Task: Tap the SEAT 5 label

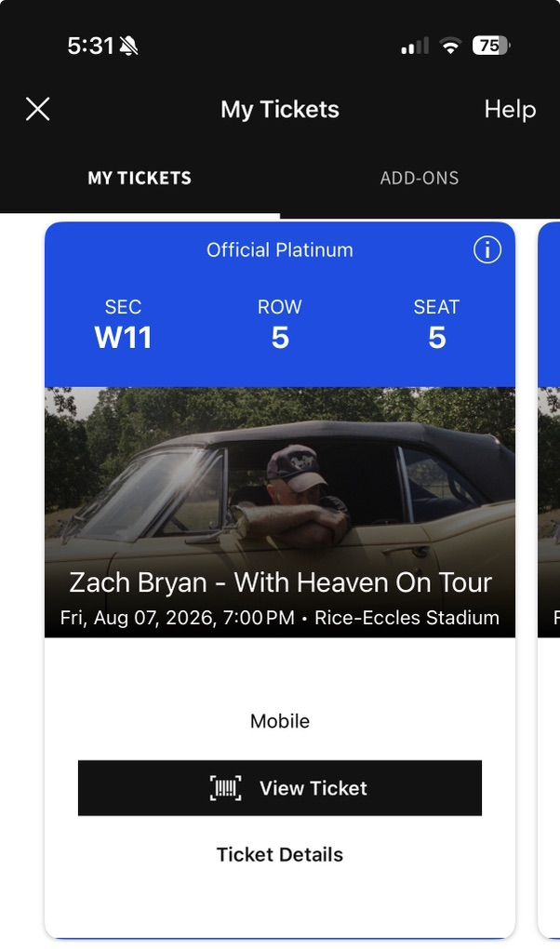Action: tap(436, 324)
